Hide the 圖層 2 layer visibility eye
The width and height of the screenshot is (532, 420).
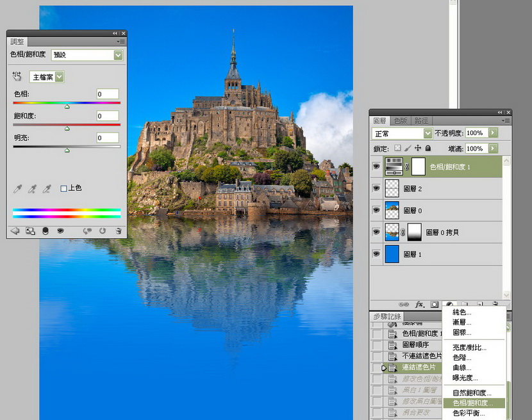click(x=376, y=188)
